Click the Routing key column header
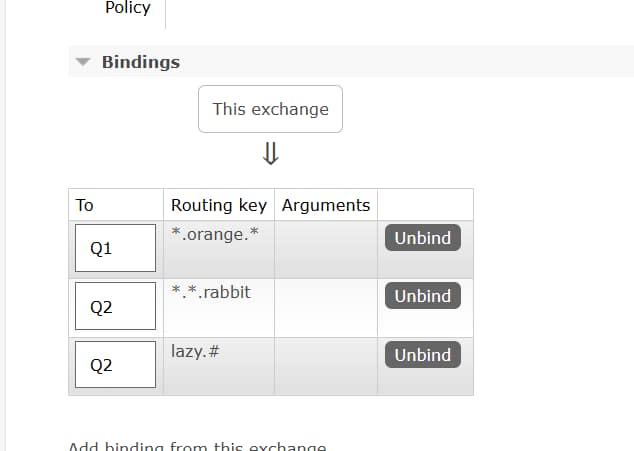The width and height of the screenshot is (634, 451). [x=218, y=205]
